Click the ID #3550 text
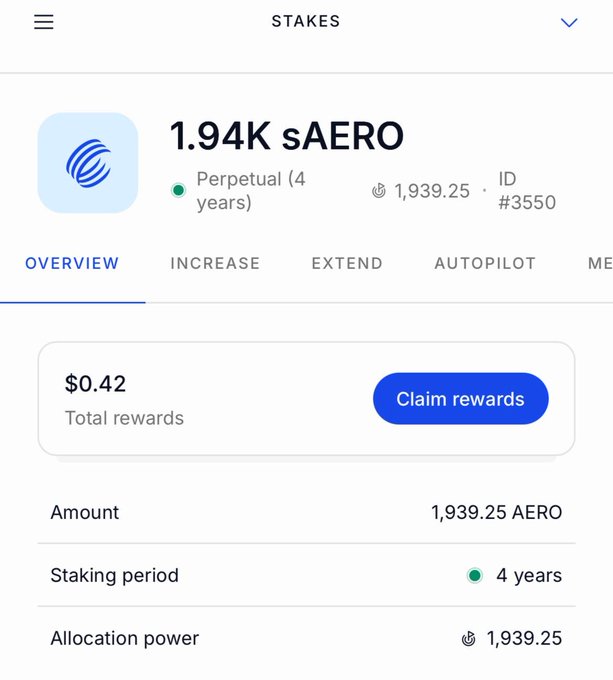 (x=527, y=190)
